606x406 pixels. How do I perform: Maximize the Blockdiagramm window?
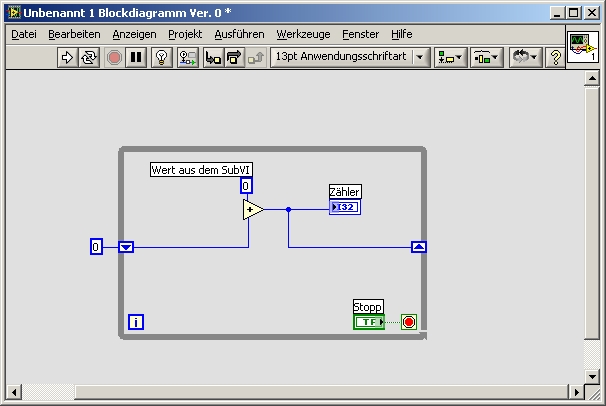[x=574, y=13]
